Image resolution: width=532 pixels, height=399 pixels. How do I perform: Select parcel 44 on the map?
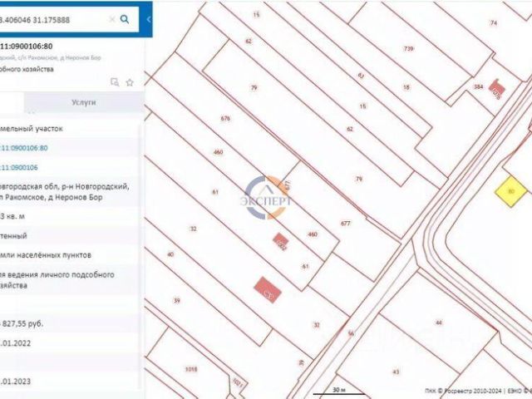tap(439, 323)
